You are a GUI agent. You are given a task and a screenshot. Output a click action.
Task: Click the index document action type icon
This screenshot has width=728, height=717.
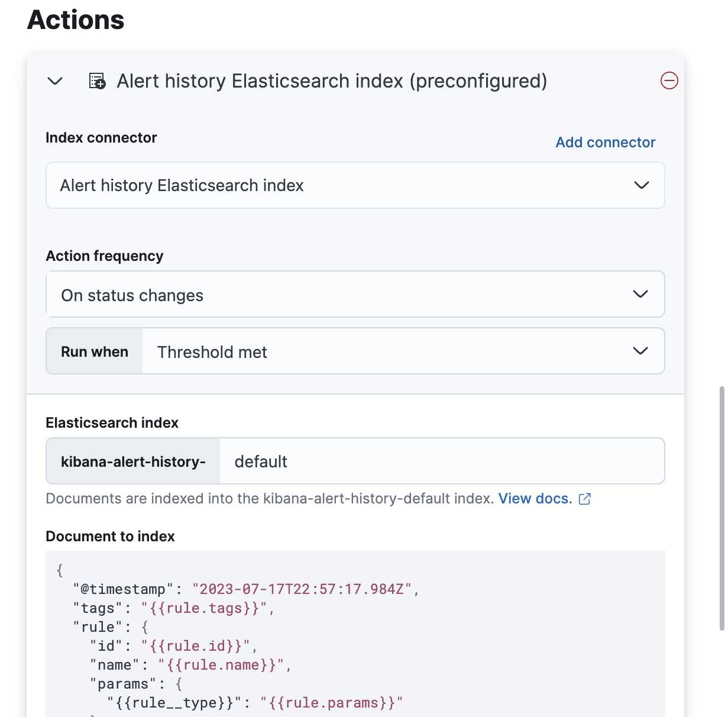tap(98, 81)
